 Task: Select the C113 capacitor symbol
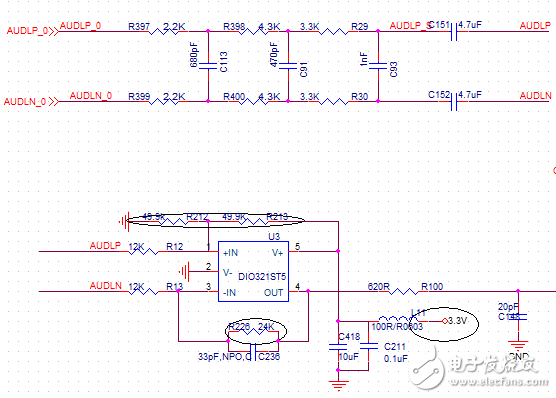pyautogui.click(x=208, y=66)
